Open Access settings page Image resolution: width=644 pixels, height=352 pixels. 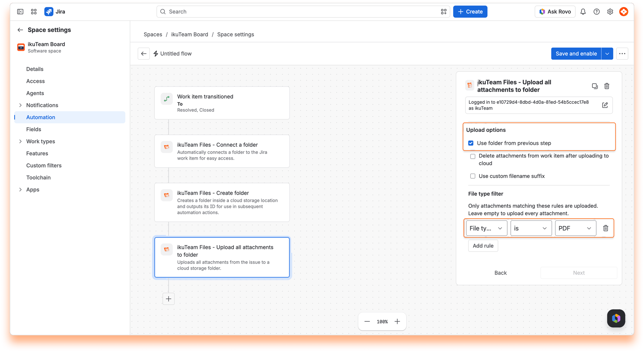point(35,81)
